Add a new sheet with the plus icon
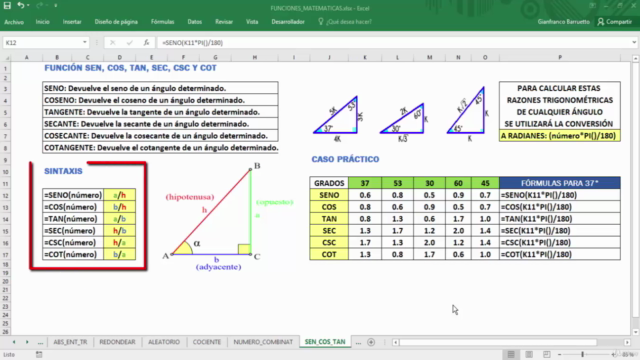 tap(371, 342)
